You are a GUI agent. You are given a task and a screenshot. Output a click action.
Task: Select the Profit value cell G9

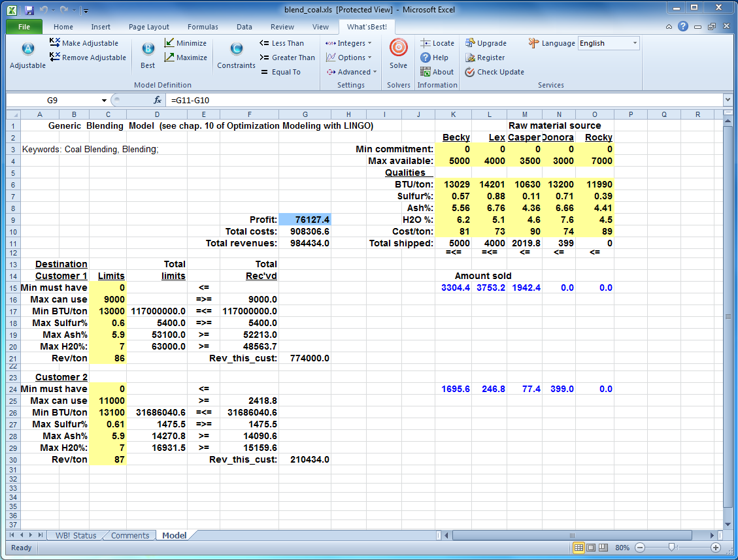pos(304,220)
